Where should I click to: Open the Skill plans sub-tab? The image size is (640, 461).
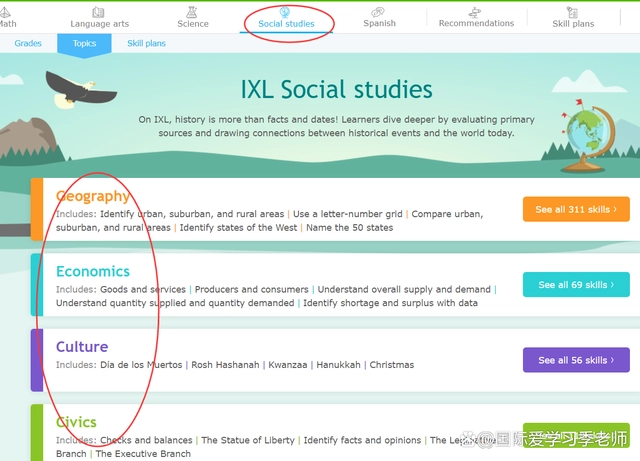click(x=146, y=43)
